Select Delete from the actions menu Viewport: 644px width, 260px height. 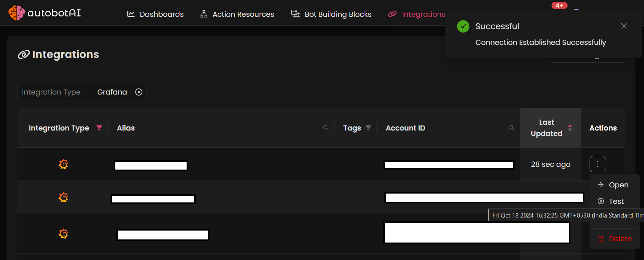(x=615, y=239)
